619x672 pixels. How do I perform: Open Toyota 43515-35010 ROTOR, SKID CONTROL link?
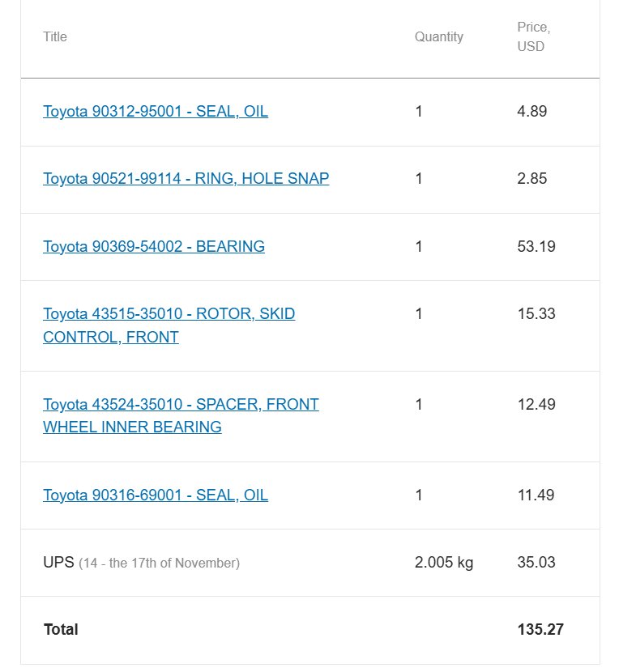169,325
